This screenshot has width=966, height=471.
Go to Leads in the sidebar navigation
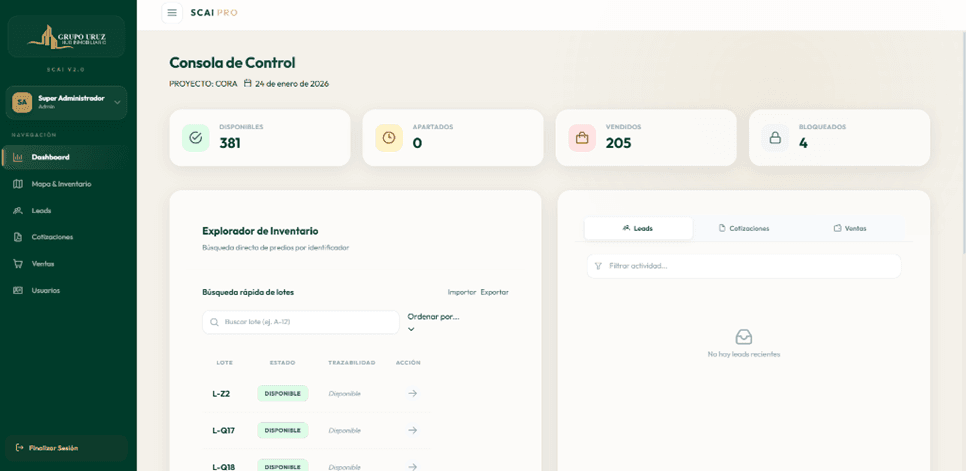coord(41,211)
